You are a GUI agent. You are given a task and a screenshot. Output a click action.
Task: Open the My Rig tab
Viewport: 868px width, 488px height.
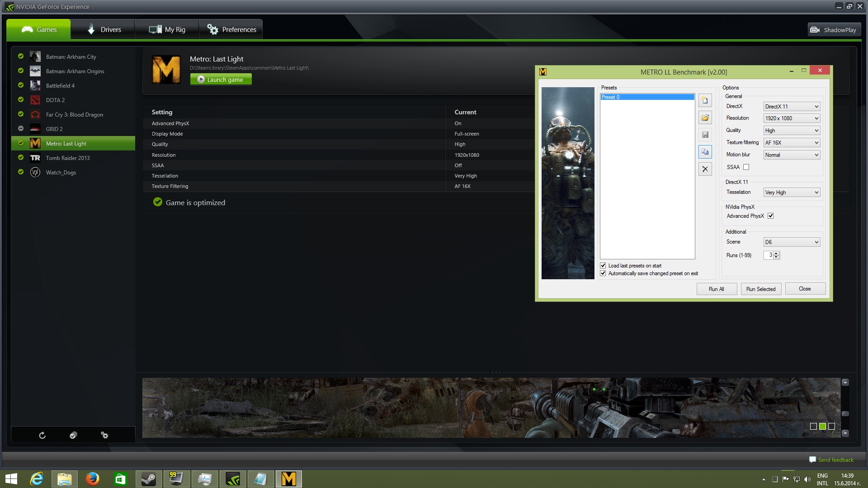coord(167,30)
